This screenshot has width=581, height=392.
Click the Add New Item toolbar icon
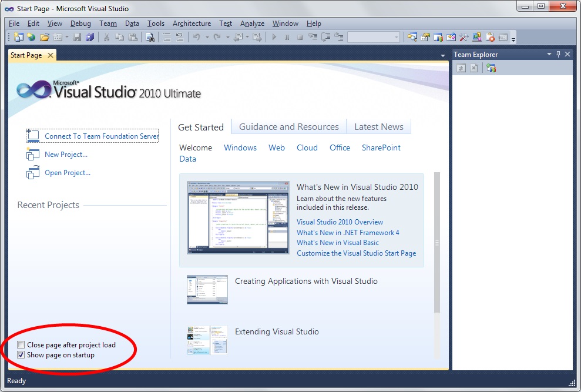point(58,37)
